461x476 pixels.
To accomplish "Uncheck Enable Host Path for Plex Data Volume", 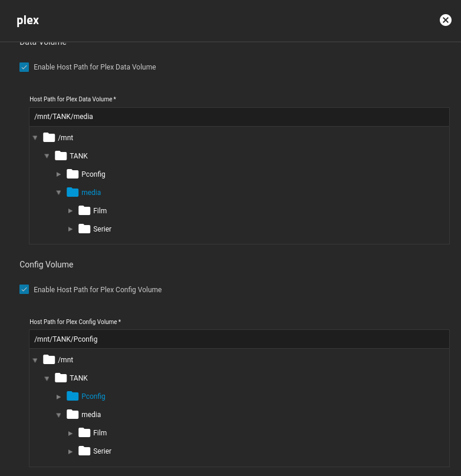I will pyautogui.click(x=24, y=67).
